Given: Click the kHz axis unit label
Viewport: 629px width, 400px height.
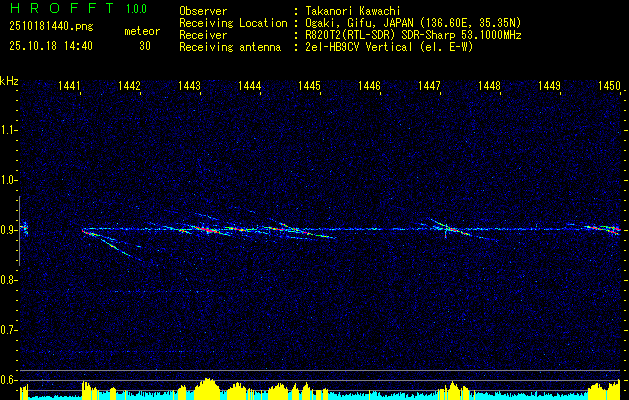Looking at the screenshot, I should (x=9, y=81).
